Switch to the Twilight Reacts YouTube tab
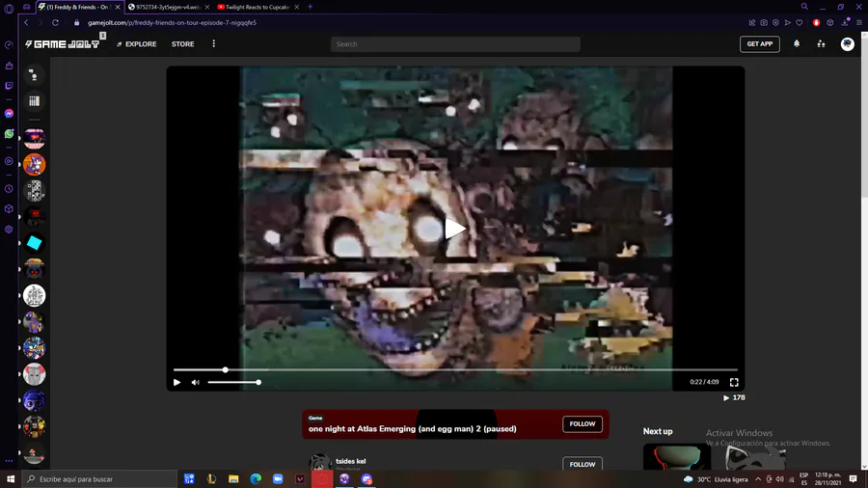868x488 pixels. [x=258, y=7]
